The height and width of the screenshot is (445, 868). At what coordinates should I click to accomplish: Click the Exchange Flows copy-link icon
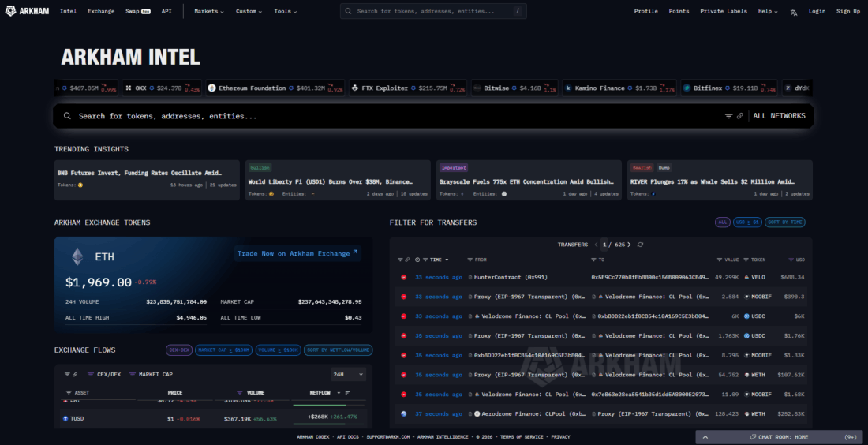pos(75,375)
